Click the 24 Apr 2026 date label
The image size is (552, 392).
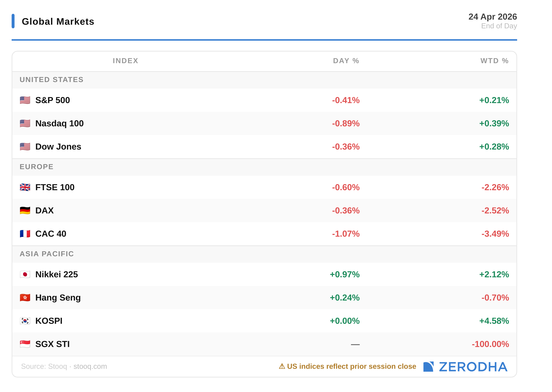pos(492,17)
